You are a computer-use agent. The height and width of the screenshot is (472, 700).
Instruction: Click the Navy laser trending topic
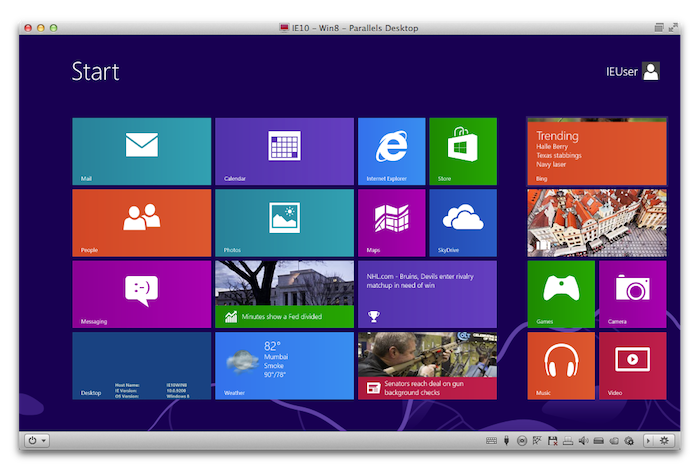coord(551,164)
